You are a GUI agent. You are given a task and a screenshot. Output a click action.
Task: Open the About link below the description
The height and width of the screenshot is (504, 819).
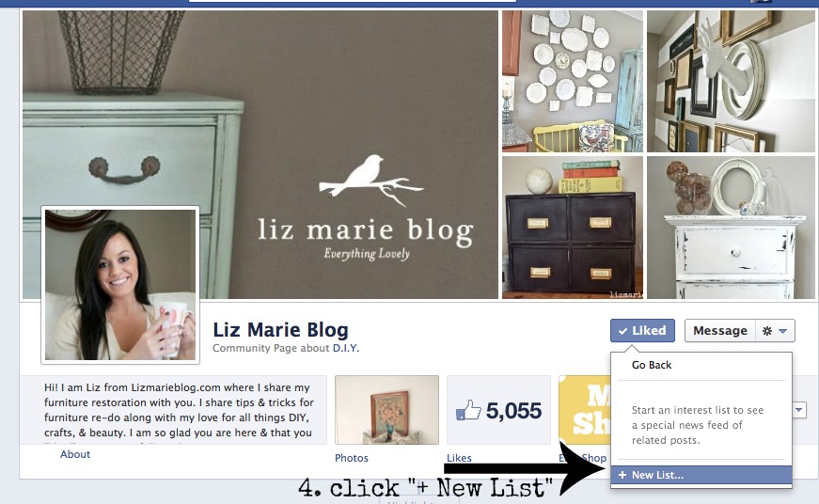click(x=75, y=454)
